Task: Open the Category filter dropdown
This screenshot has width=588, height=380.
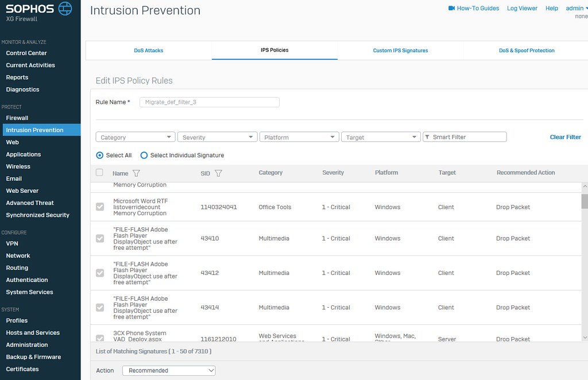Action: (136, 137)
